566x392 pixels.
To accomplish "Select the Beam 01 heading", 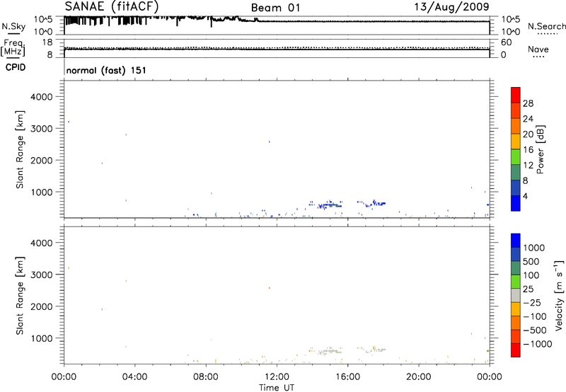I will point(275,8).
